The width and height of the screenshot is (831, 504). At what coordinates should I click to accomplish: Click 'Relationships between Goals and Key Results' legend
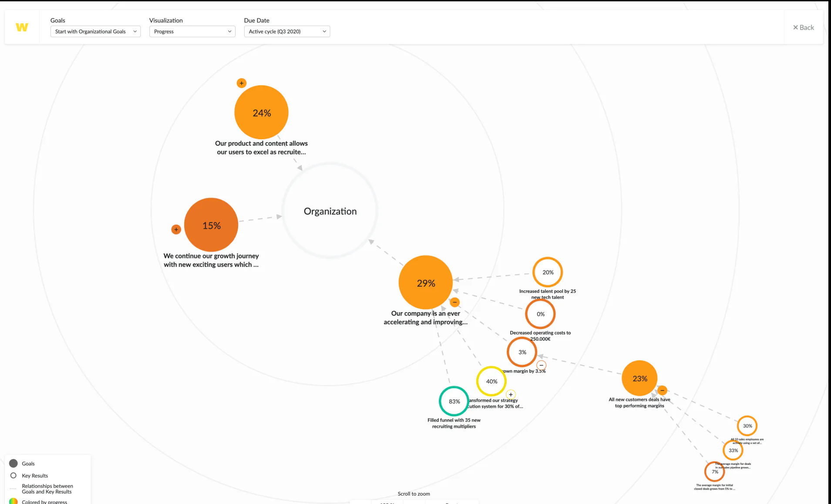point(47,489)
